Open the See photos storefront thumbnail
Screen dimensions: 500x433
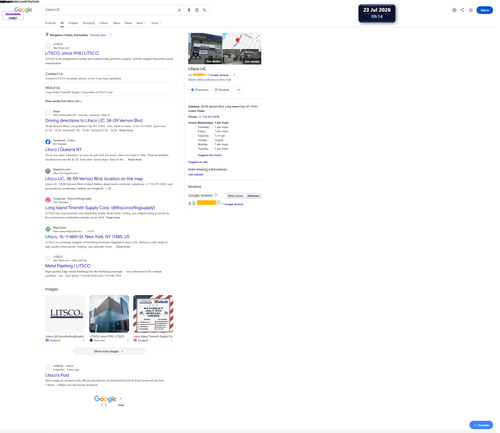coord(205,48)
